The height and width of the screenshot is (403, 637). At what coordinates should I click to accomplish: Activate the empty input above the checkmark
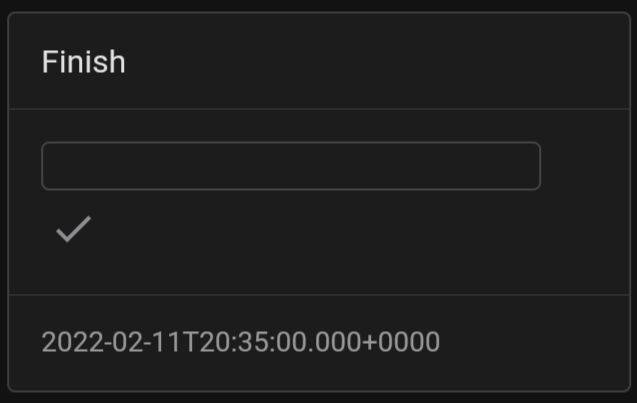[290, 166]
